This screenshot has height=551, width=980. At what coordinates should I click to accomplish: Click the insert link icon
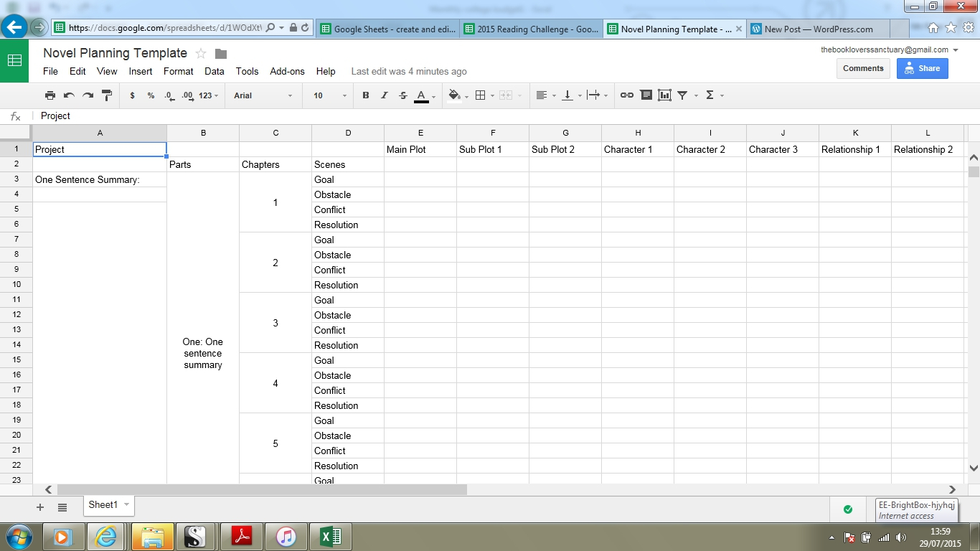point(627,95)
